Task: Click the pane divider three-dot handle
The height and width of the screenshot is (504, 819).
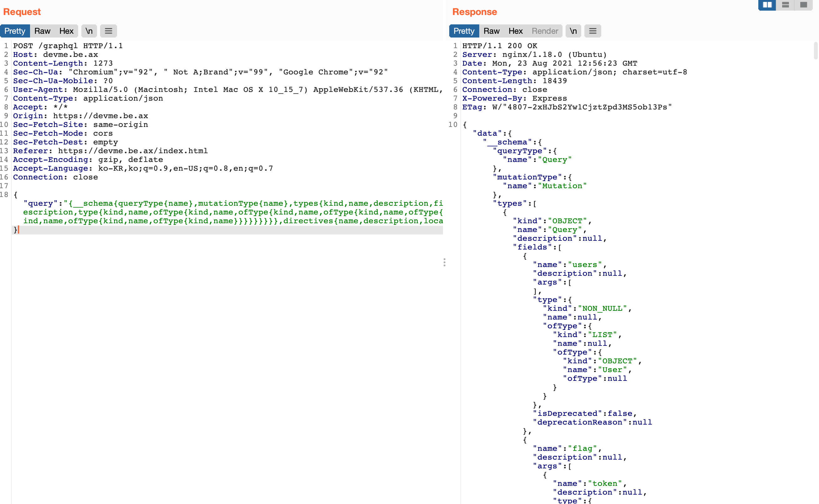Action: coord(445,262)
